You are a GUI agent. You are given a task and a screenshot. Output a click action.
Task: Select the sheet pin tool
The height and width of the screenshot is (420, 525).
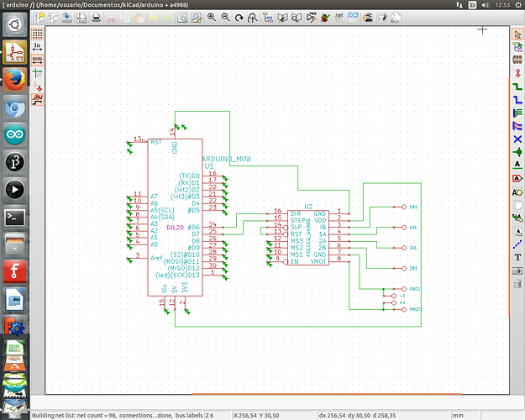[x=517, y=232]
